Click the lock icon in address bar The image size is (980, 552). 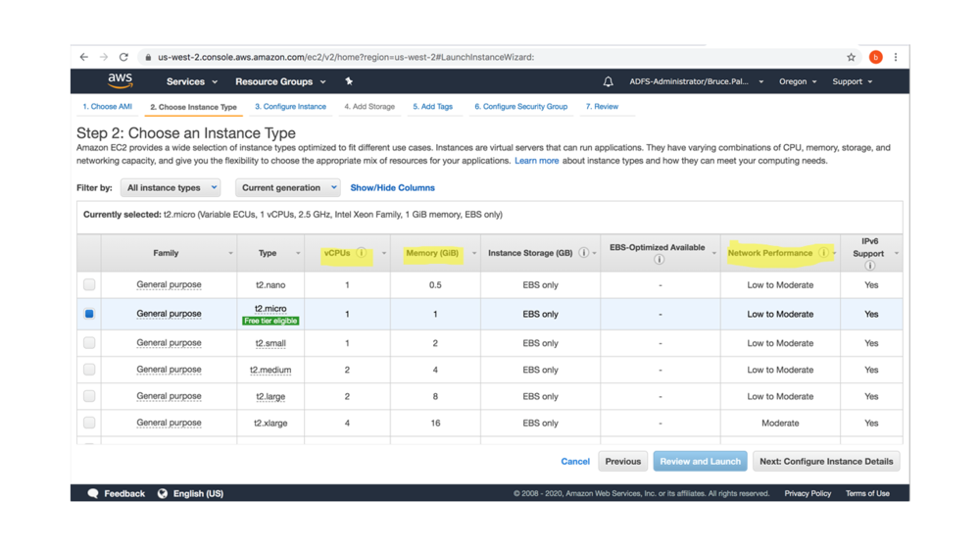(x=148, y=57)
